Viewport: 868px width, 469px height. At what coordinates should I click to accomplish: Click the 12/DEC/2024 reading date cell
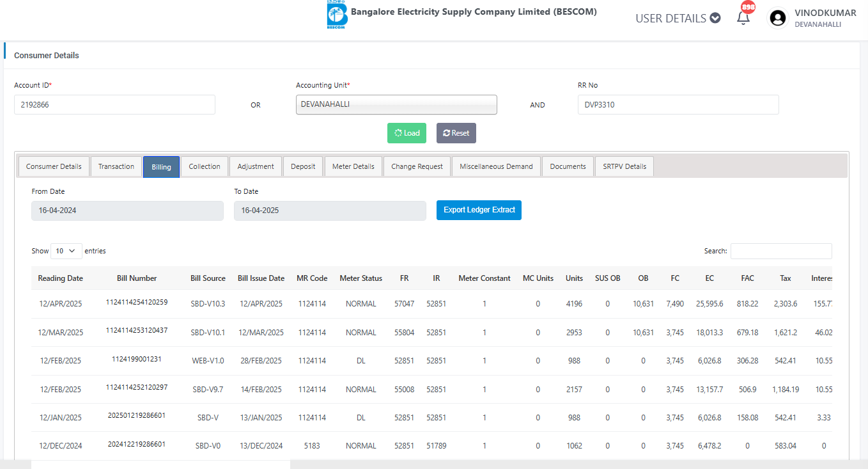tap(60, 446)
